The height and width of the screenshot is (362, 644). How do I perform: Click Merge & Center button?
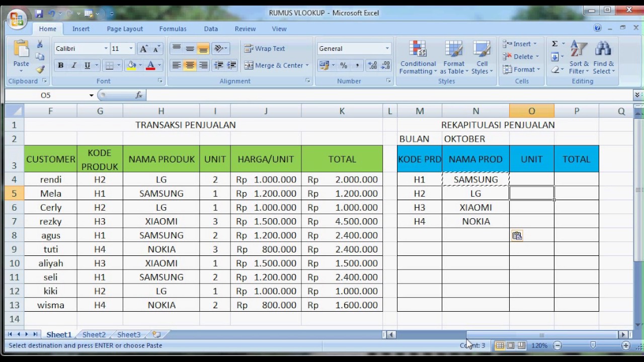pos(274,65)
